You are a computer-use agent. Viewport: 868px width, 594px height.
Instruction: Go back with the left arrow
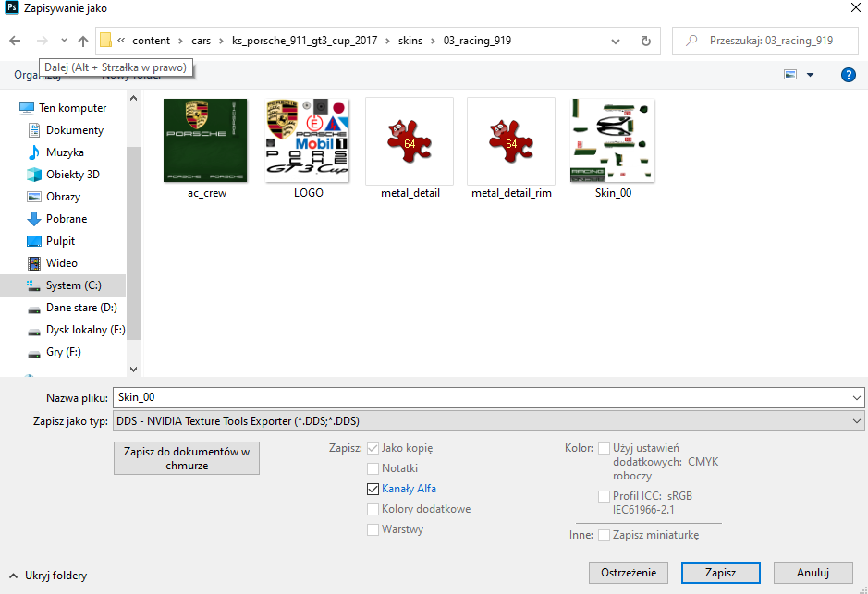[16, 41]
